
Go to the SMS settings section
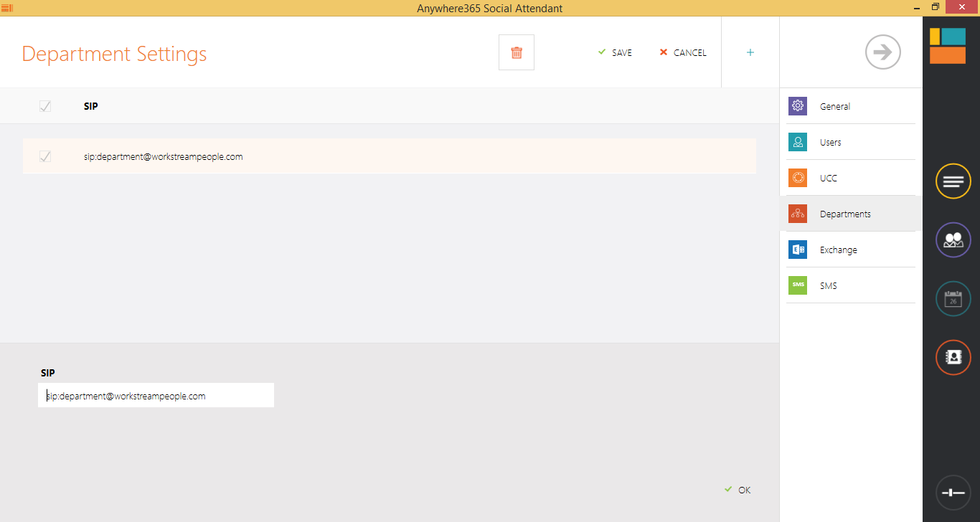click(828, 285)
